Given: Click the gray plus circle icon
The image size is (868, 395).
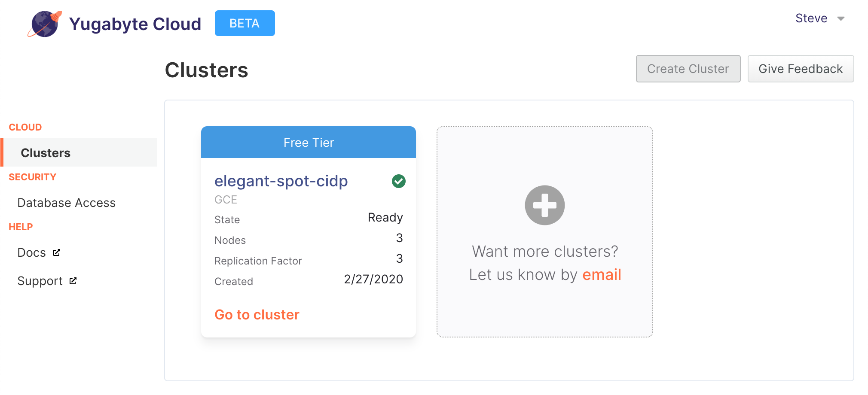Looking at the screenshot, I should coord(545,205).
